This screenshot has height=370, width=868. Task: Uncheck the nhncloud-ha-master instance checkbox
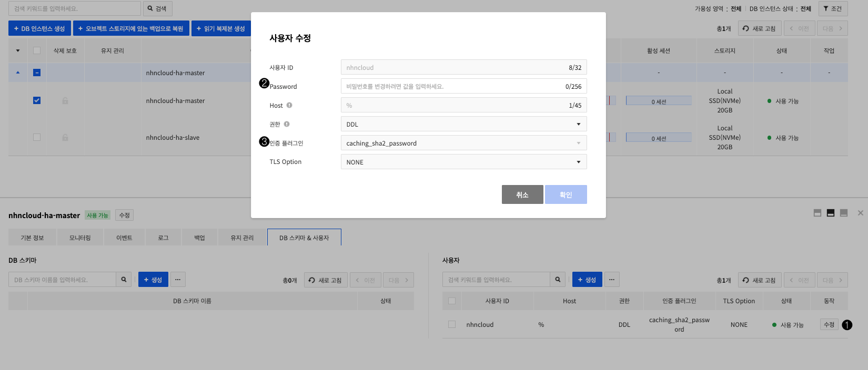pos(37,100)
